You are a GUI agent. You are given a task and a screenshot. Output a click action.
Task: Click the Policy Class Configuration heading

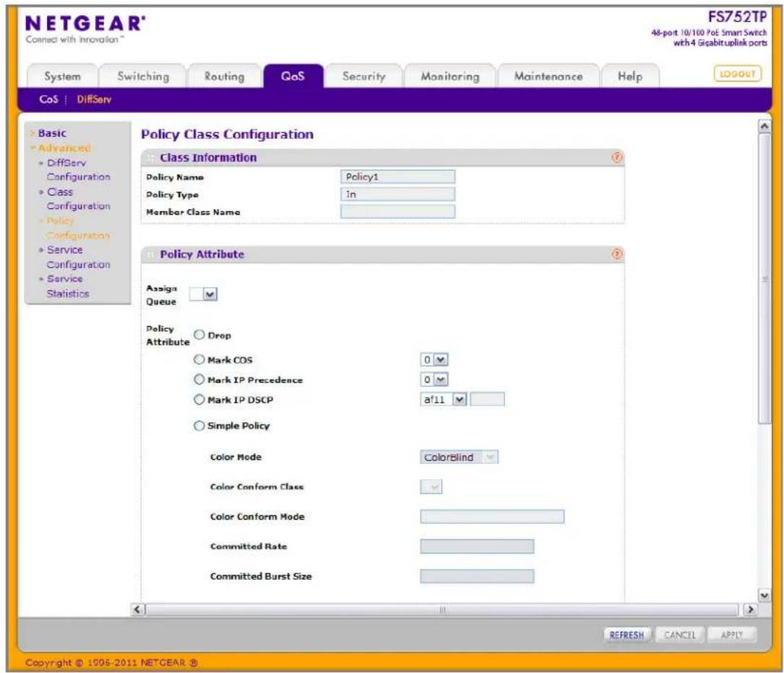(228, 134)
